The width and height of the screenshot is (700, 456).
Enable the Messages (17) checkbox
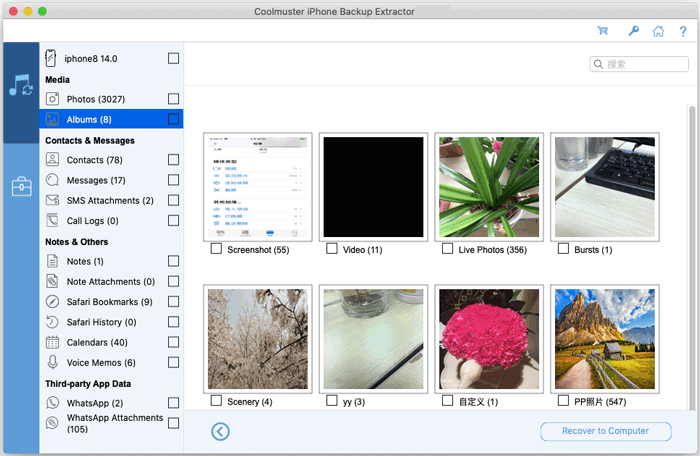(x=173, y=180)
